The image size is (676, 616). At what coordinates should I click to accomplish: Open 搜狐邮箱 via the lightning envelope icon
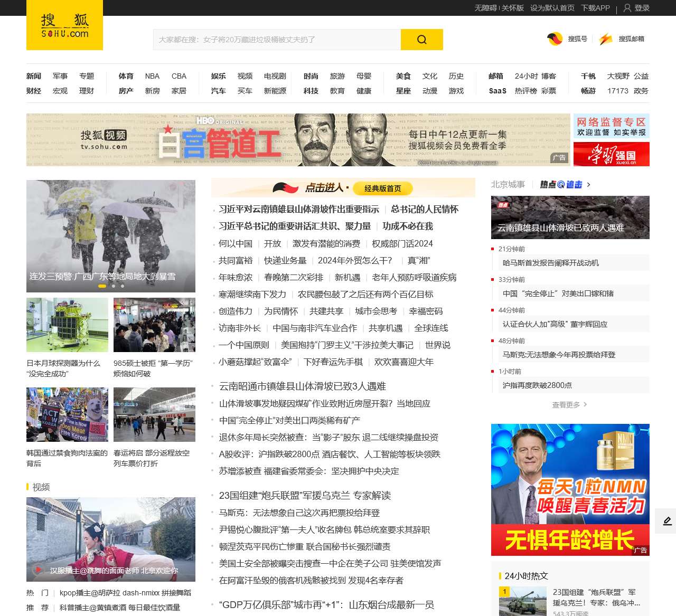[604, 39]
